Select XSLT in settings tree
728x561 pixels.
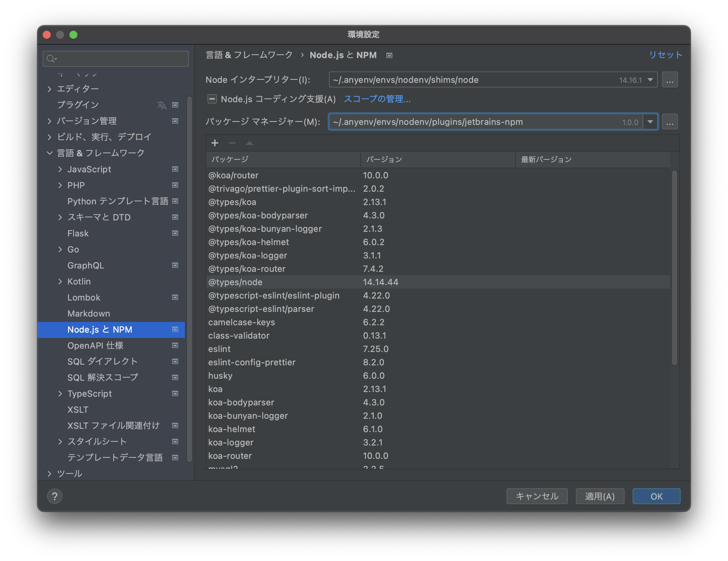[x=111, y=410]
